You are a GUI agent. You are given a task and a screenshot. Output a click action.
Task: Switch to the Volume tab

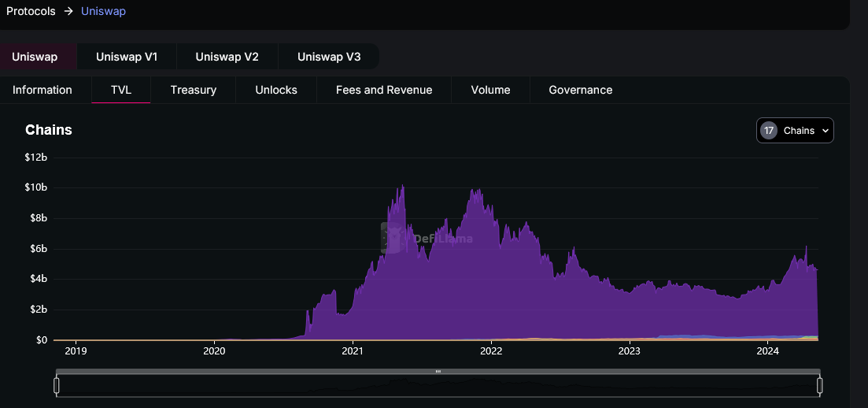click(490, 90)
